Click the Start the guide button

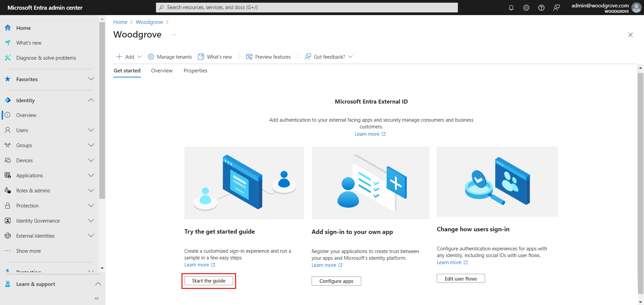tap(209, 281)
